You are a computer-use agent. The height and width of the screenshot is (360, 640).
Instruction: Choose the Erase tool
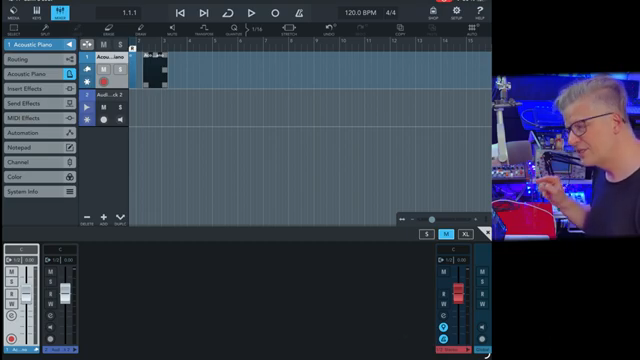(109, 29)
